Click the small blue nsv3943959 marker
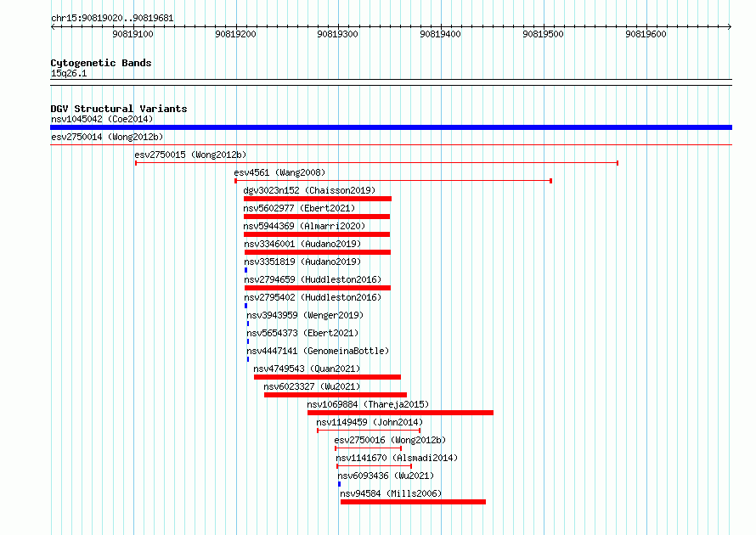 click(x=248, y=324)
